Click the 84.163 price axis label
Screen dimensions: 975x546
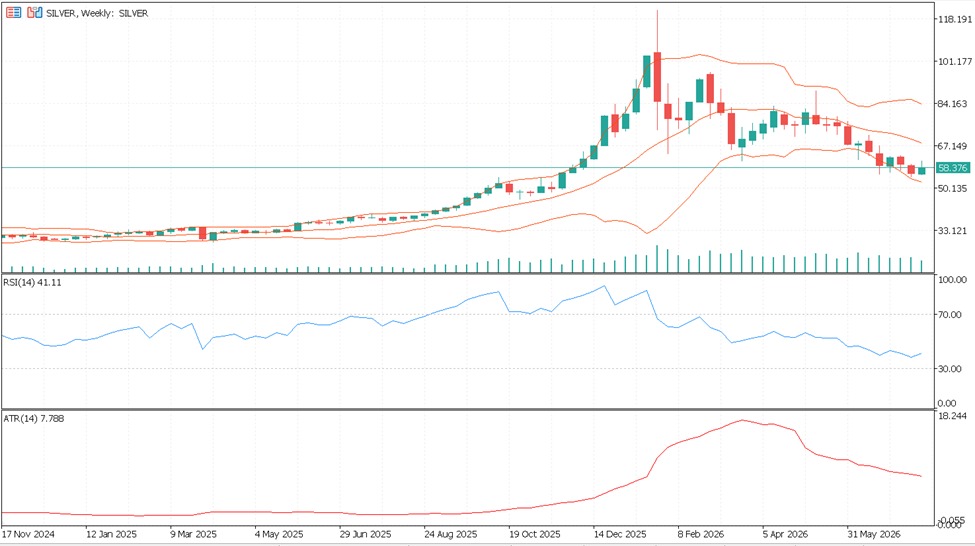point(954,104)
